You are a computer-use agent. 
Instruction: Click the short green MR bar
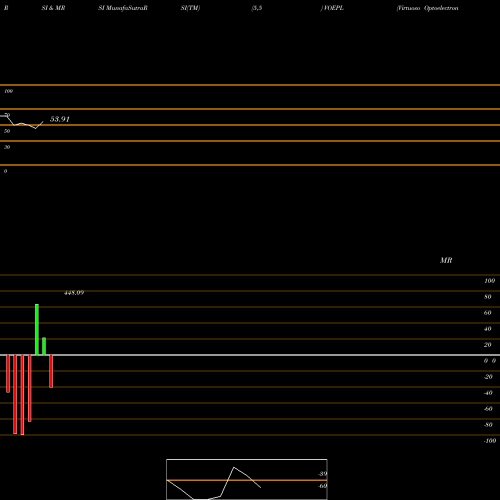(44, 346)
